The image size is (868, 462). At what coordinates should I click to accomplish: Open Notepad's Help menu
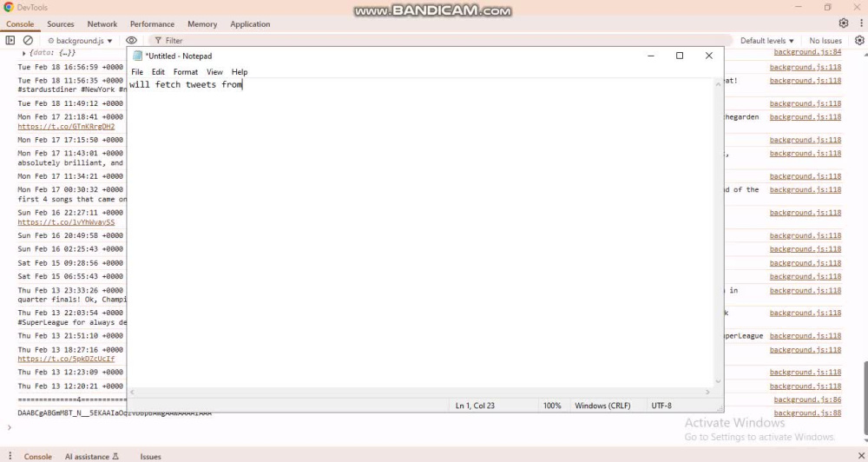point(240,72)
